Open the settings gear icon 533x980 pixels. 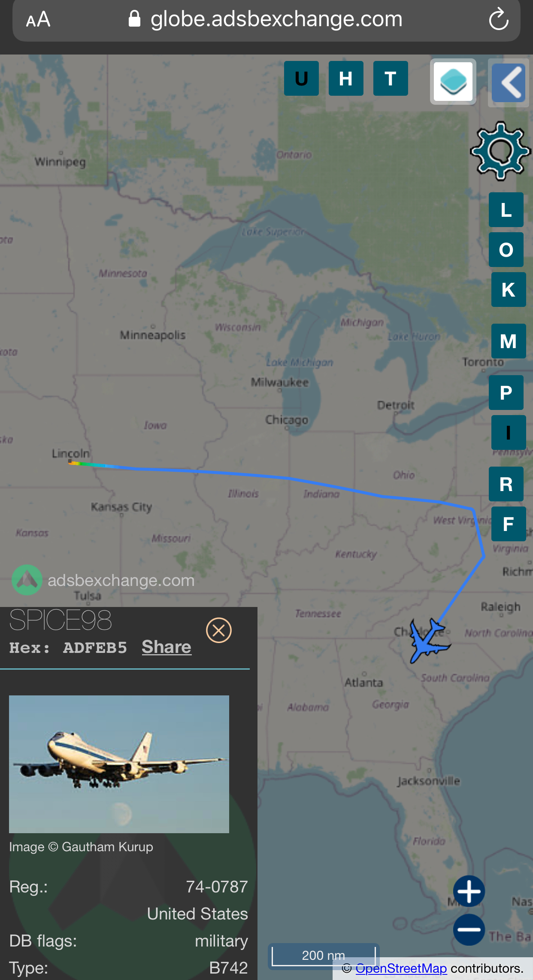[500, 151]
